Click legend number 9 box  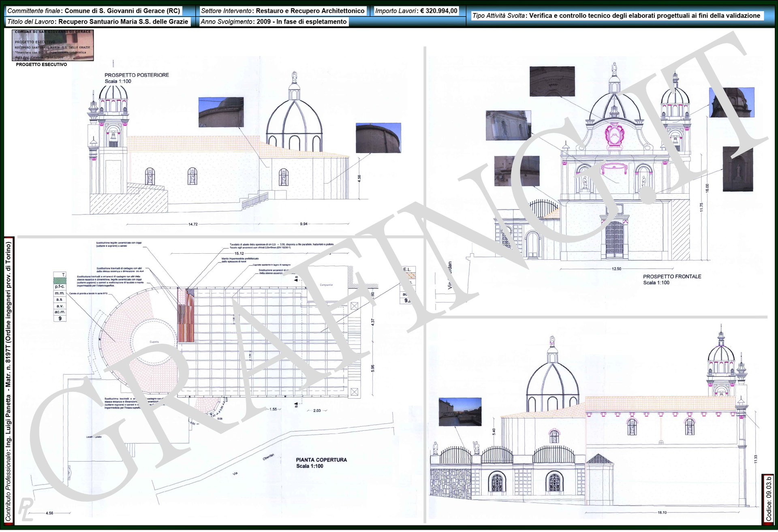pos(60,319)
